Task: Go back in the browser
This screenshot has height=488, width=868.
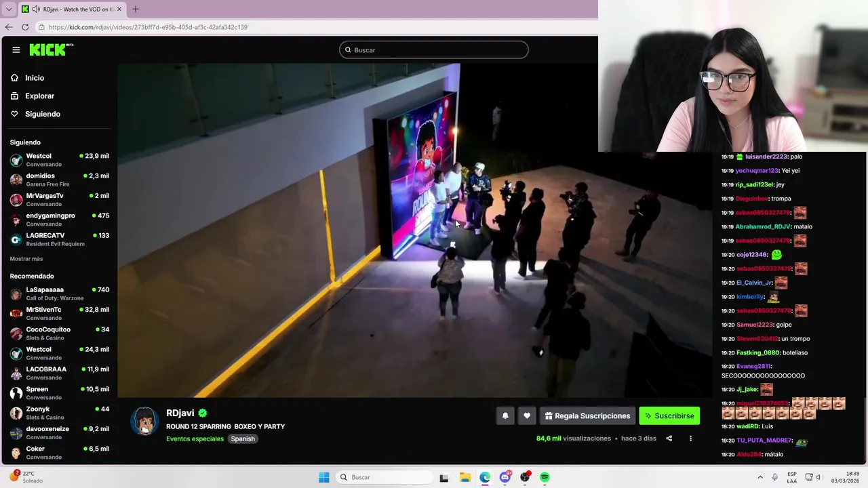Action: tap(9, 27)
